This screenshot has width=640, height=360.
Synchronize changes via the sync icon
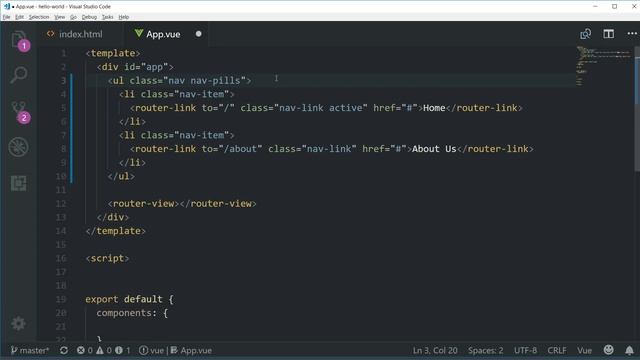(64, 350)
